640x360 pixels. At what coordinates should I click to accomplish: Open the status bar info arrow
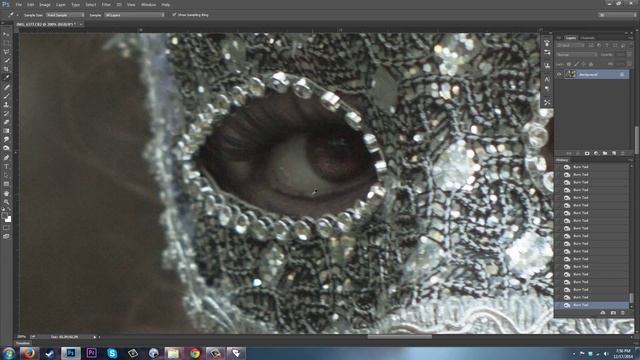tap(95, 337)
